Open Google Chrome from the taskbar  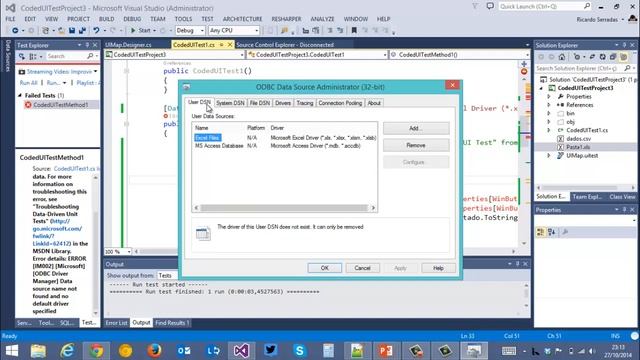96,351
